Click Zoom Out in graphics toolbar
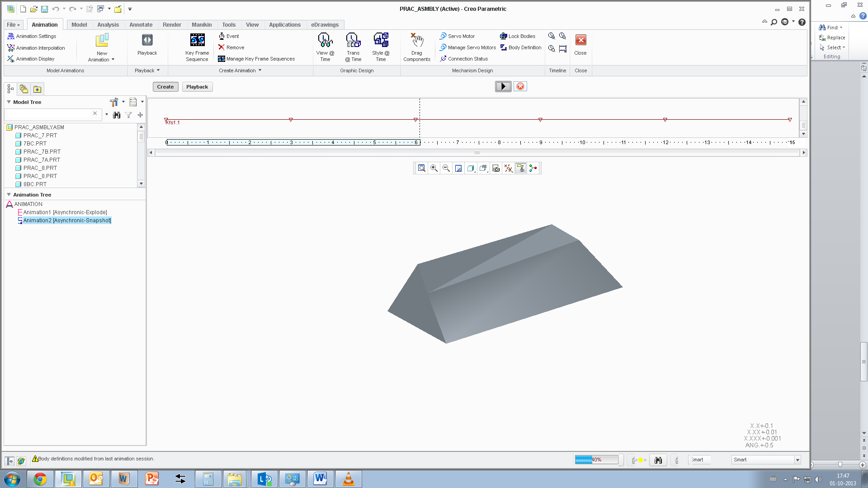 point(446,168)
